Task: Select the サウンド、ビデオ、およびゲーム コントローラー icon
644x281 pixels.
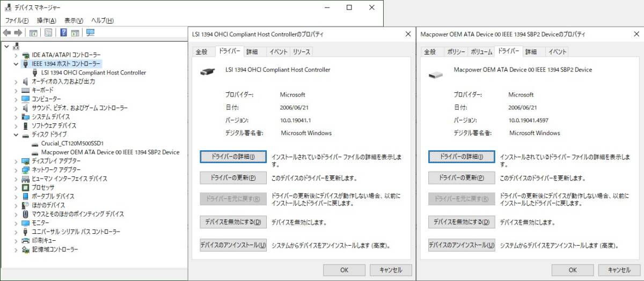Action: pos(25,108)
